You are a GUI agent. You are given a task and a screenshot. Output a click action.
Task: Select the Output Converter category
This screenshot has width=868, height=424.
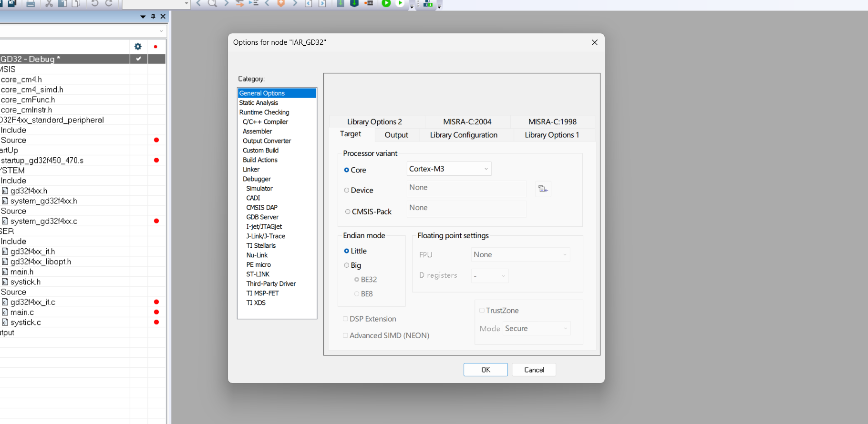pos(267,141)
